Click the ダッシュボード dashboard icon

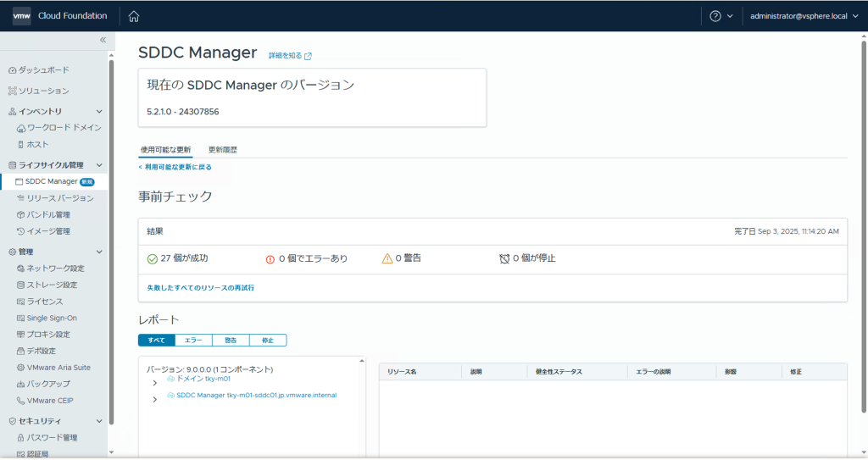[x=13, y=70]
